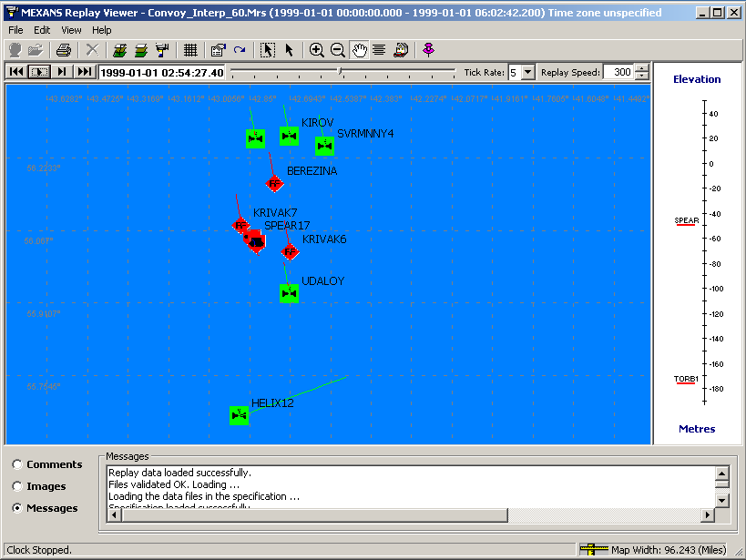Decrease Replay Speed with down arrow
Viewport: 746px width, 560px height.
642,76
